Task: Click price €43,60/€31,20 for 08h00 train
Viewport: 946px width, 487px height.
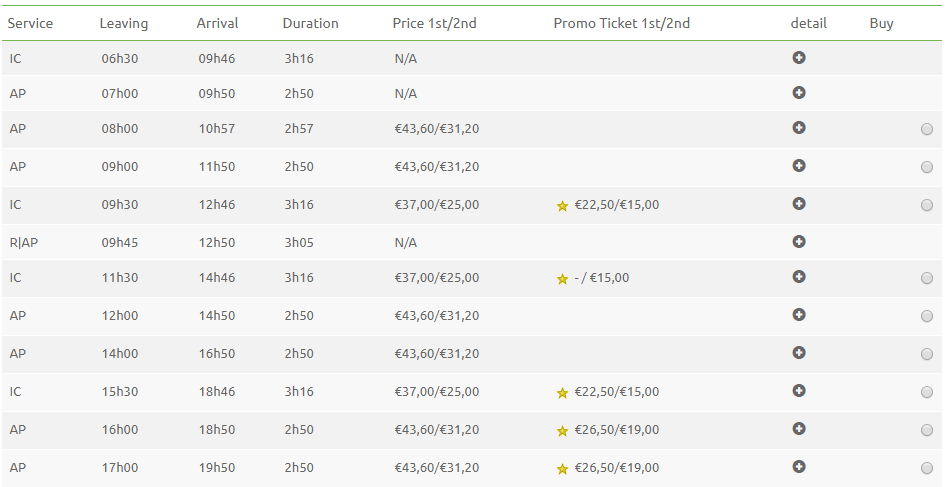Action: (437, 129)
